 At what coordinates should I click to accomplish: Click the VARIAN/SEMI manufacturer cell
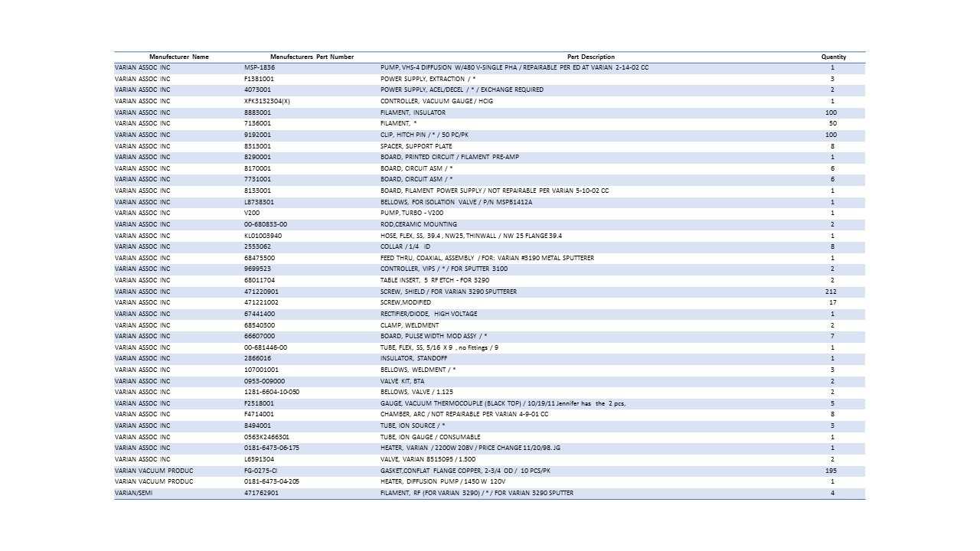coord(134,493)
